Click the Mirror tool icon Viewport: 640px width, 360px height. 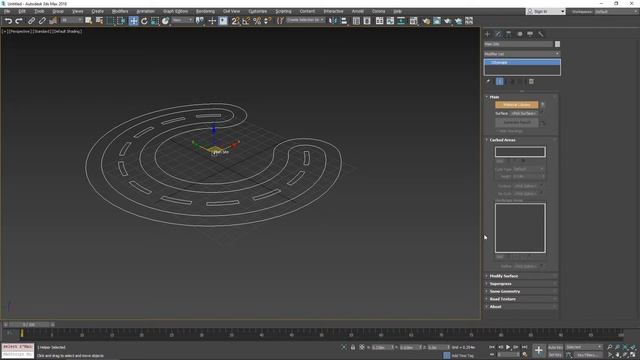333,21
